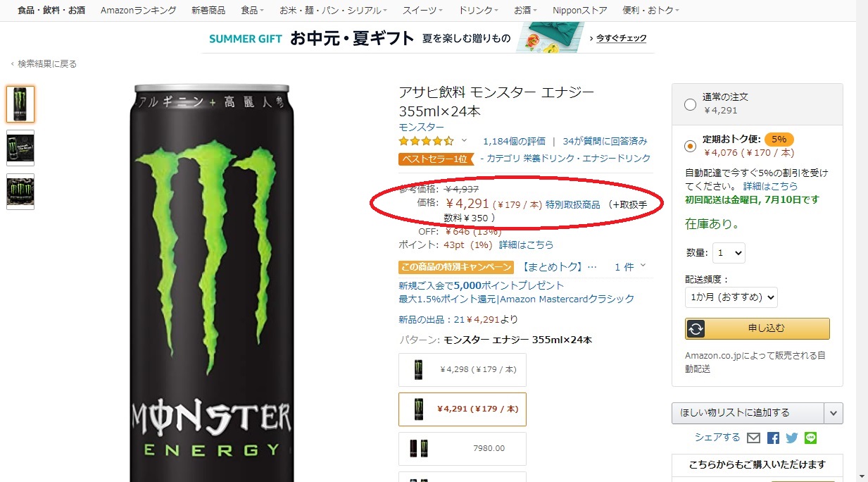Click the 申し込む subscribe button
Screen dimensions: 868x482
(757, 328)
